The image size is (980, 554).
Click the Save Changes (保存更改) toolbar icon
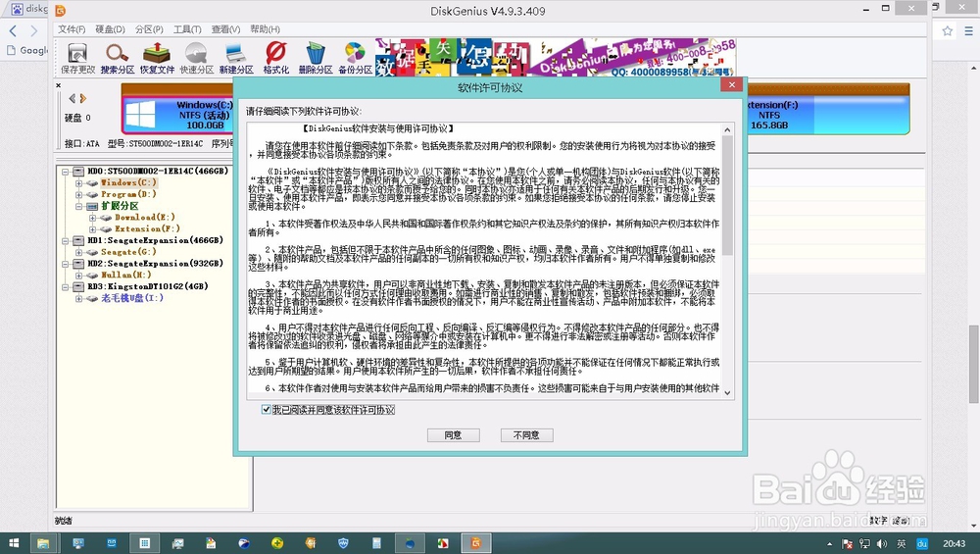pyautogui.click(x=77, y=58)
